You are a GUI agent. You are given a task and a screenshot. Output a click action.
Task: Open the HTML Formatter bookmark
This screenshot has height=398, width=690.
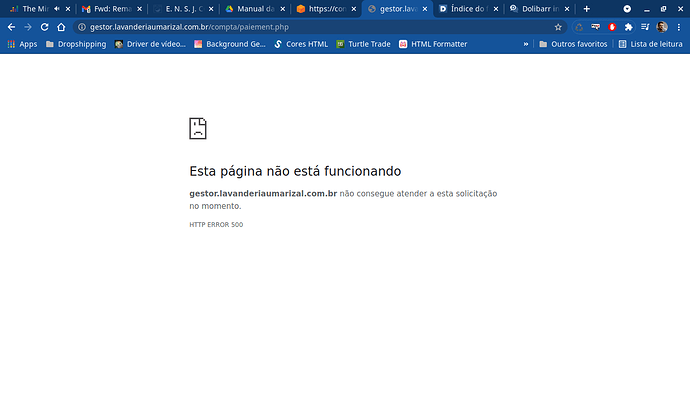433,44
